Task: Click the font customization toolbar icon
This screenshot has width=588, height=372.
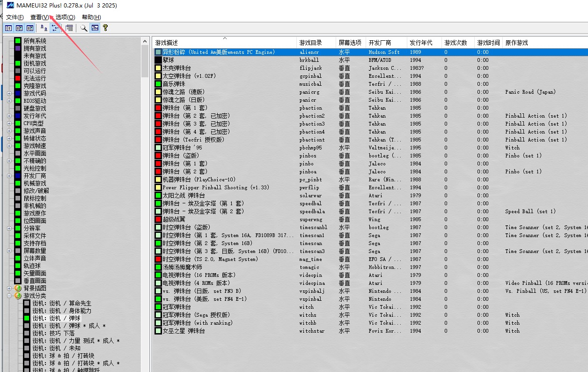Action: 95,28
